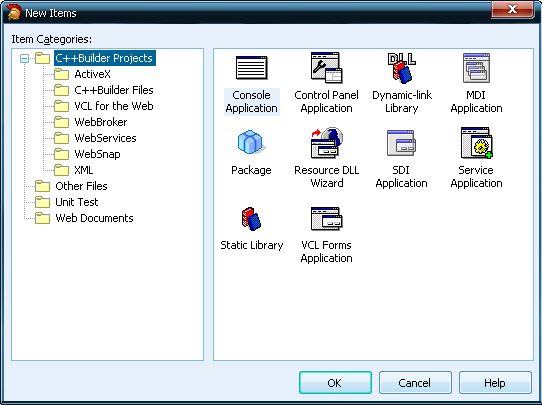Screen dimensions: 542x405
Task: Click the Other Files folder icon
Action: 43,186
